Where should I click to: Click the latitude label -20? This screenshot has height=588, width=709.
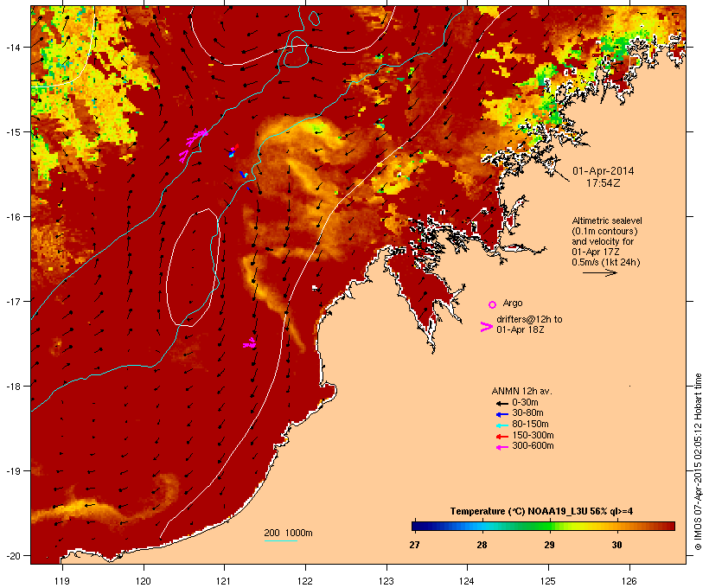click(x=12, y=555)
